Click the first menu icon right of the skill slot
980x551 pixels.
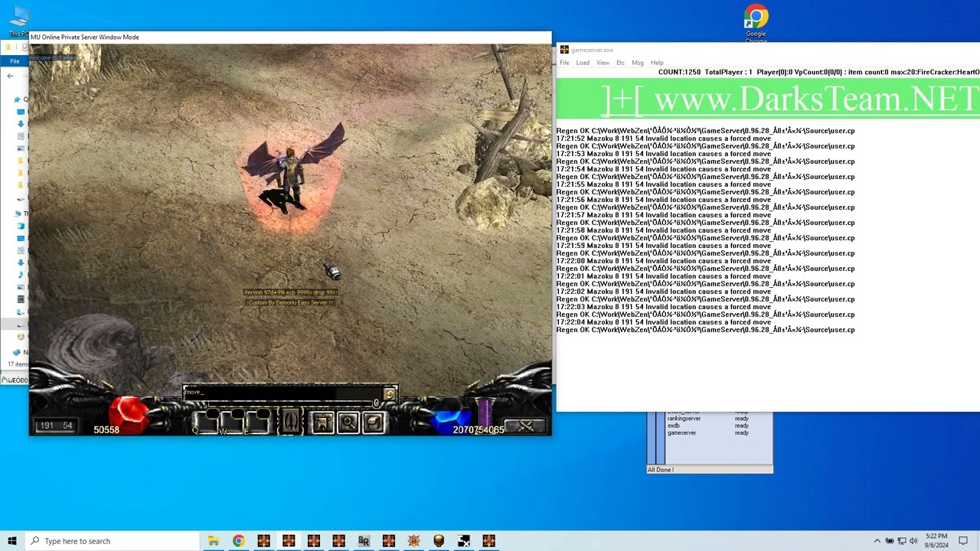322,422
